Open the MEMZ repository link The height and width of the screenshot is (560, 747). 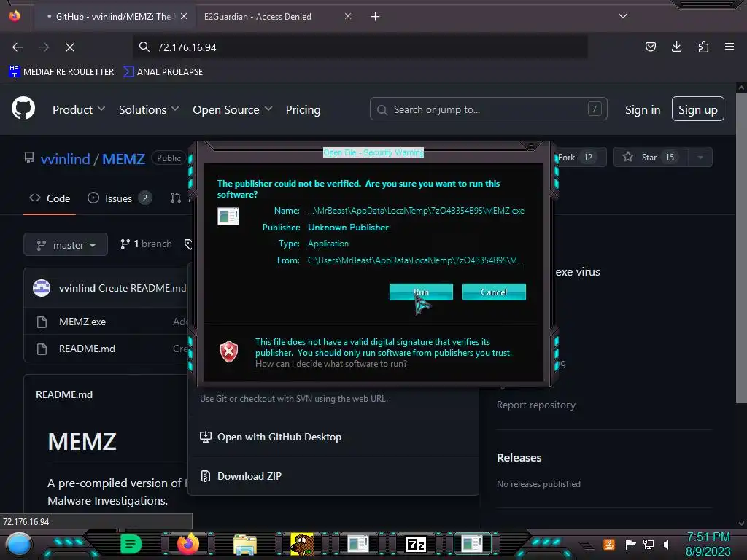point(123,158)
